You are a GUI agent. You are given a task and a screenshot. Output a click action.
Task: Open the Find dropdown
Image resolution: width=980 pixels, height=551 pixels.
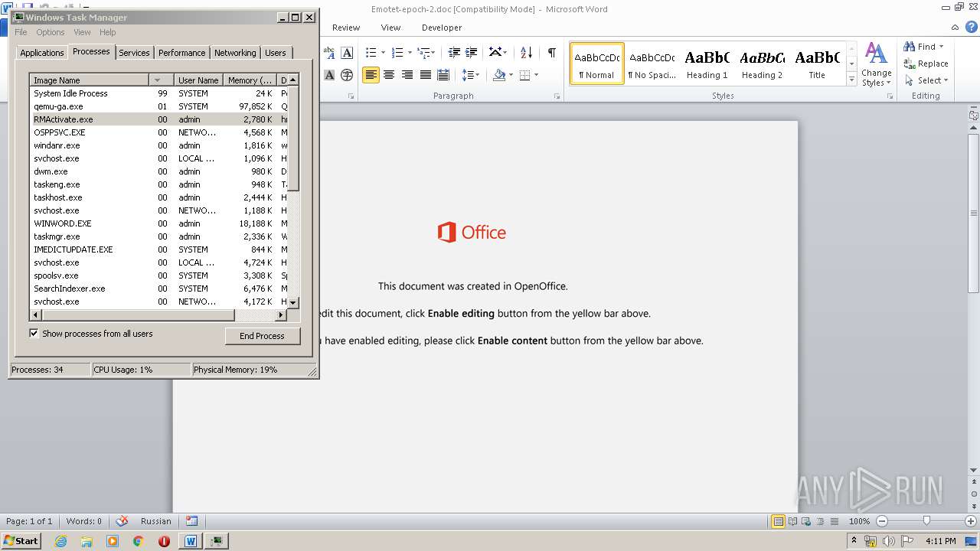(923, 47)
